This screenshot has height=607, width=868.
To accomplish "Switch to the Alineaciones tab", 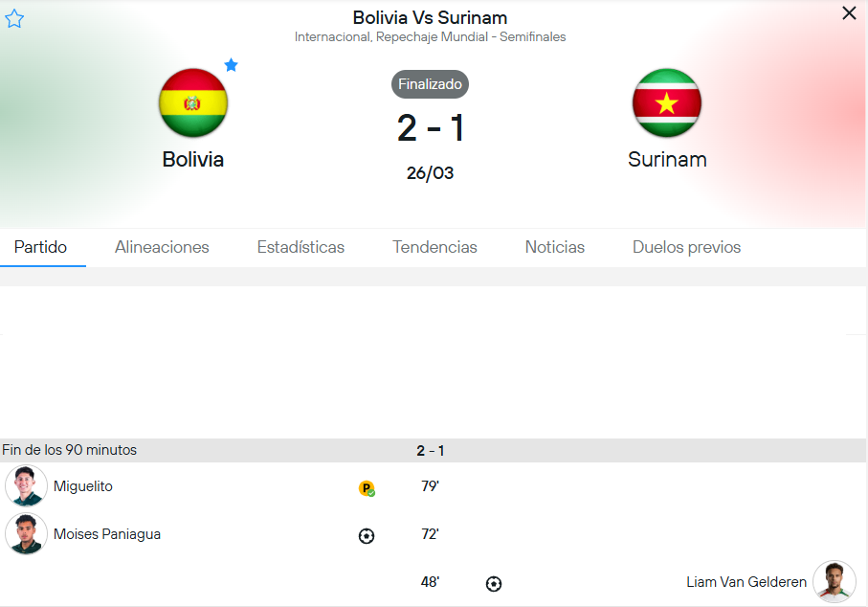I will pos(162,247).
